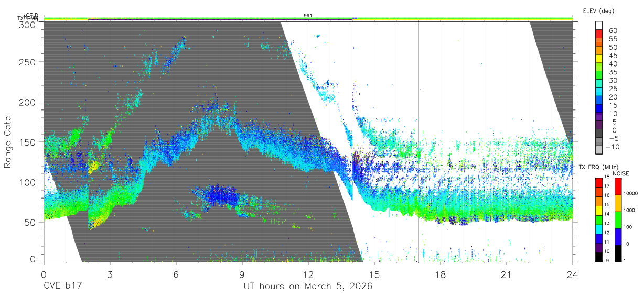Click the dark gray -5 to 0 elevation swatch
644x297 pixels.
(x=599, y=134)
